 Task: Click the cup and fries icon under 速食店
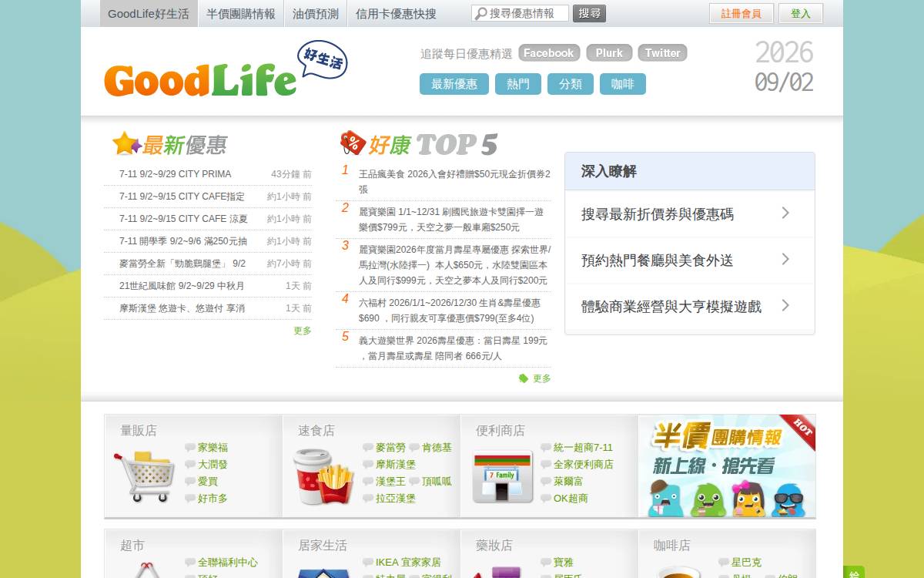(x=323, y=479)
